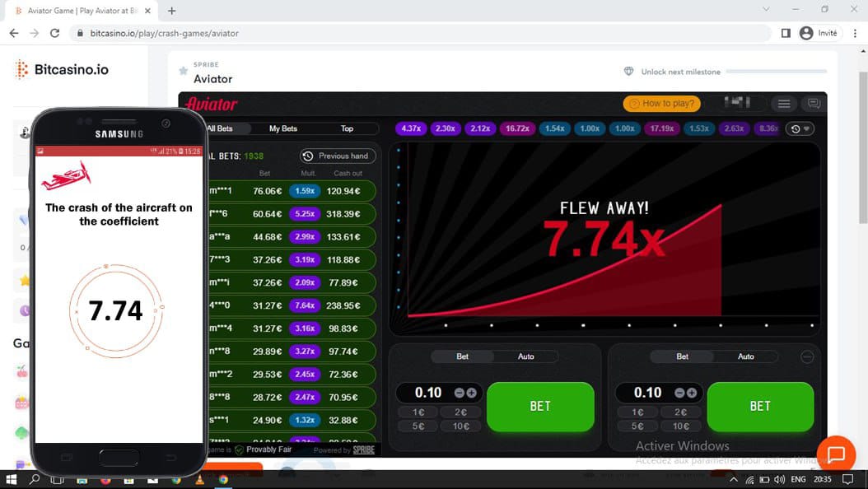The height and width of the screenshot is (489, 868).
Task: Click the 2.30x history multiplier badge
Action: (445, 128)
